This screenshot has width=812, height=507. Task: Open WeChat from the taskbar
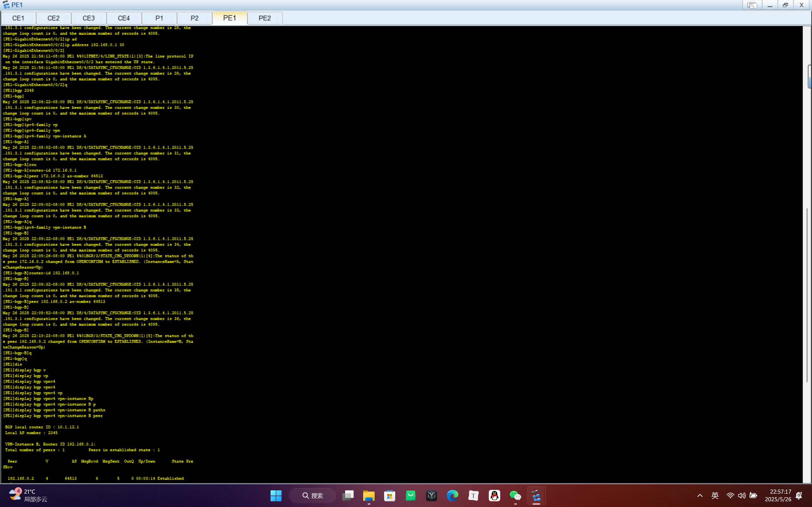tap(515, 496)
